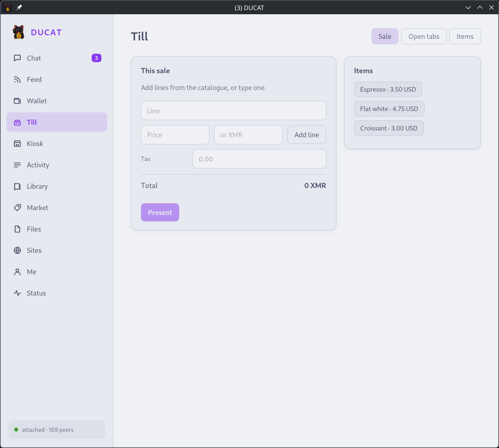The image size is (499, 448).
Task: Click the Activity lines icon
Action: pos(17,165)
